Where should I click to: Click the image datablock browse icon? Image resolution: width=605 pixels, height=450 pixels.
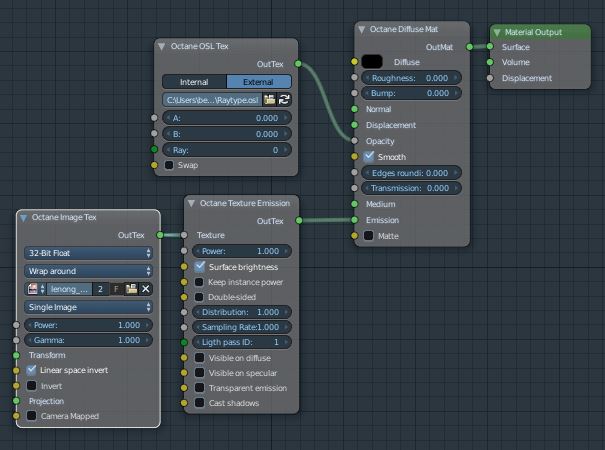(35, 289)
